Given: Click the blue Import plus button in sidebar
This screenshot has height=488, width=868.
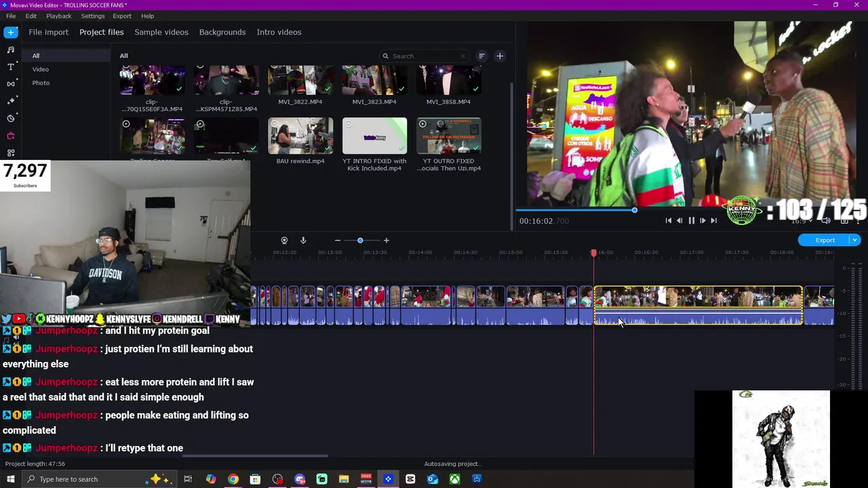Looking at the screenshot, I should (11, 32).
